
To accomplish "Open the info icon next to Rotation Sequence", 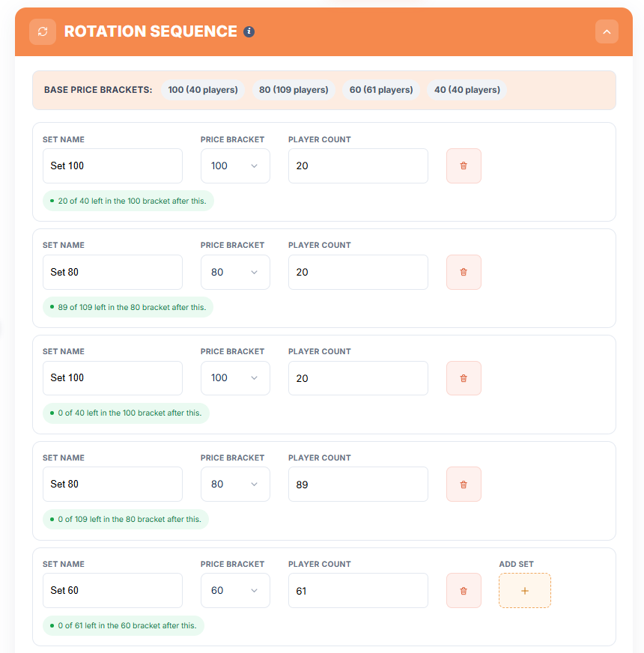I will tap(249, 31).
